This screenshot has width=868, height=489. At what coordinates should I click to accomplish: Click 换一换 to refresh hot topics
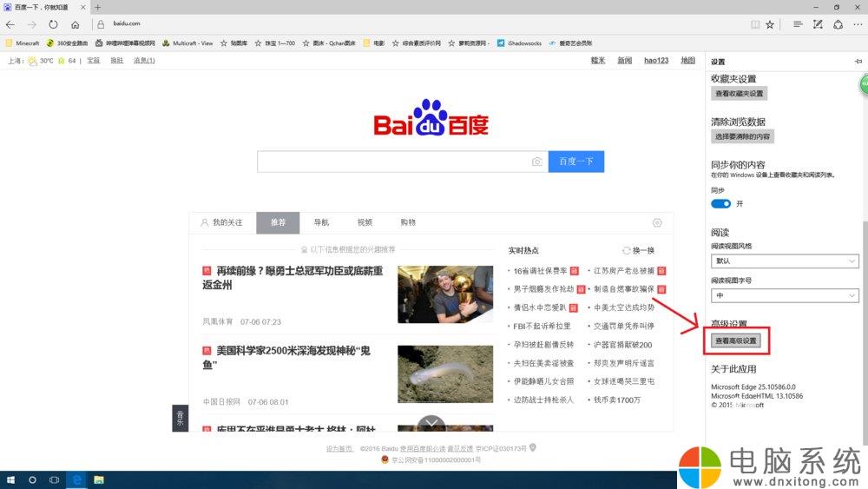pyautogui.click(x=638, y=250)
